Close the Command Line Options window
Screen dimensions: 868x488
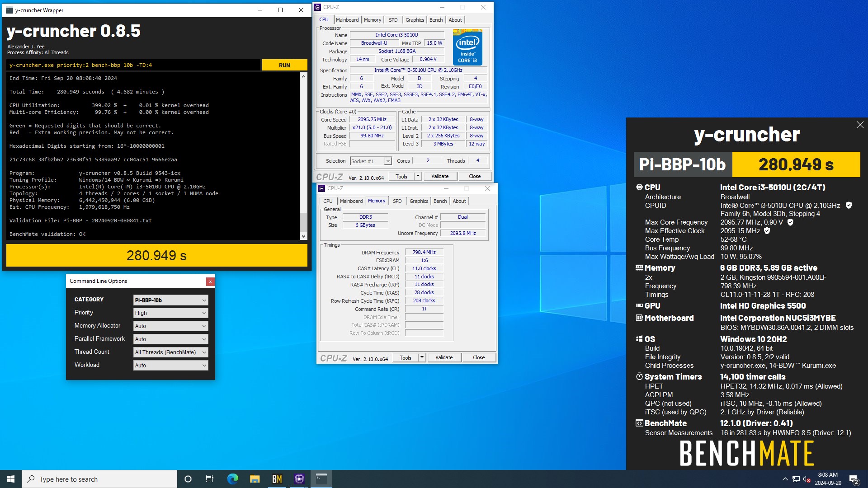210,282
